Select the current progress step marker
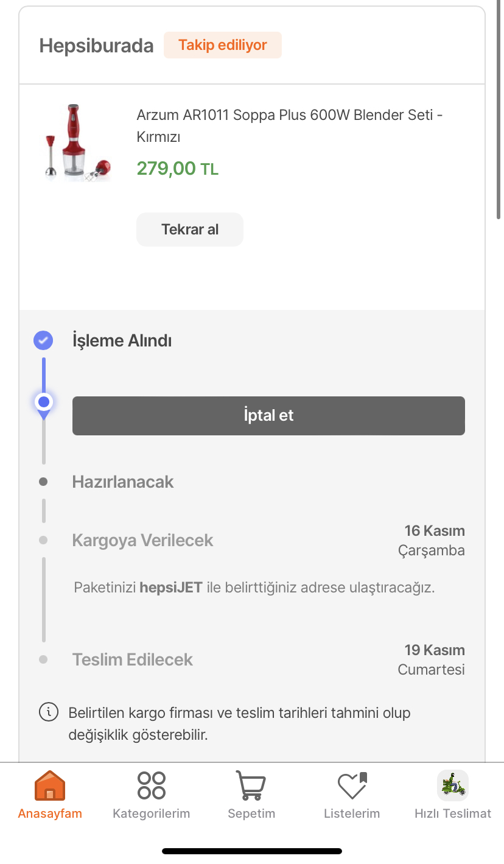 pyautogui.click(x=43, y=402)
